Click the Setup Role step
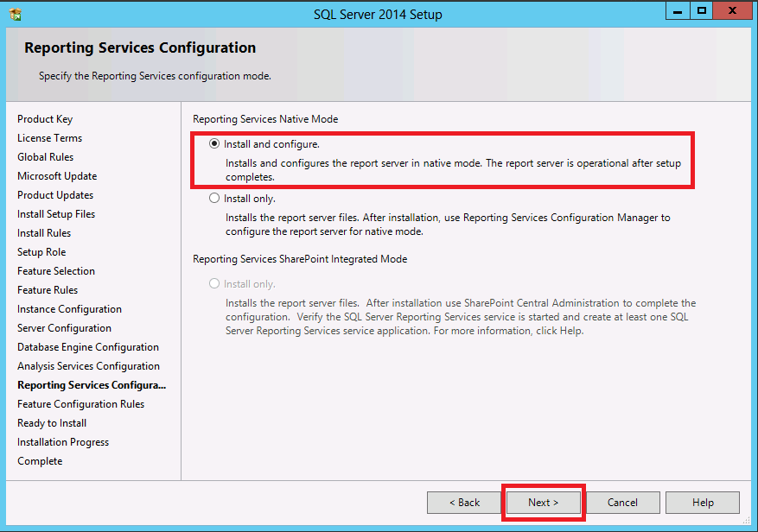Viewport: 758px width, 532px height. 41,251
